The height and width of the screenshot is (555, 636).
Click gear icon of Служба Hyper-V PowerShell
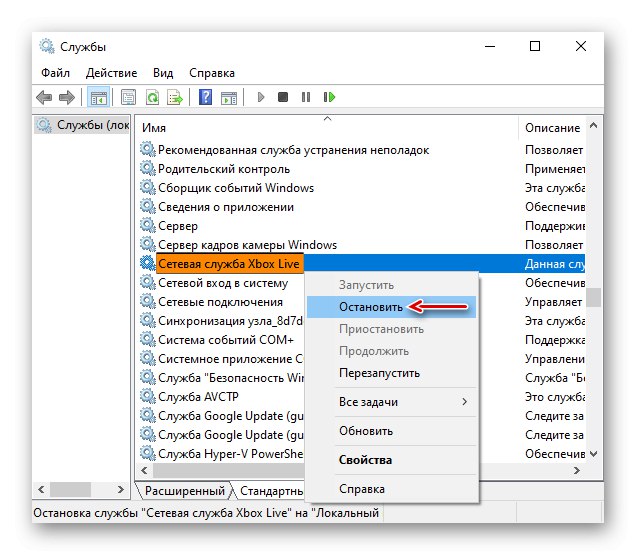[x=148, y=453]
